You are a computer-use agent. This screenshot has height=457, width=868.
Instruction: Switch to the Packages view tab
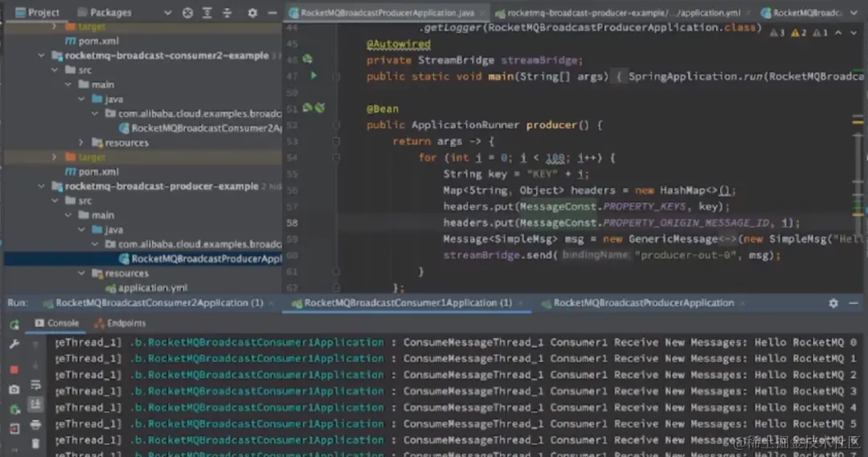click(104, 12)
